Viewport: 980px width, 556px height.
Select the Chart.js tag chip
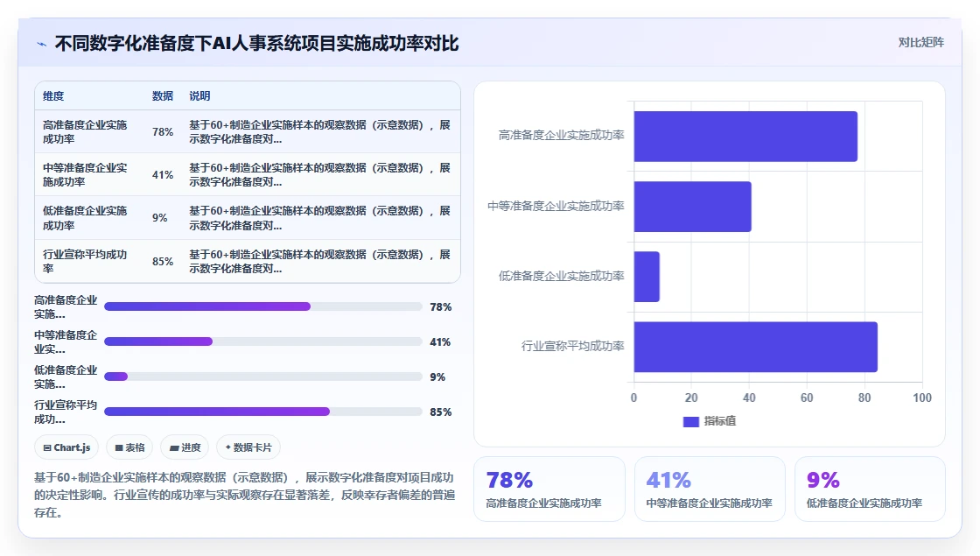[x=66, y=447]
